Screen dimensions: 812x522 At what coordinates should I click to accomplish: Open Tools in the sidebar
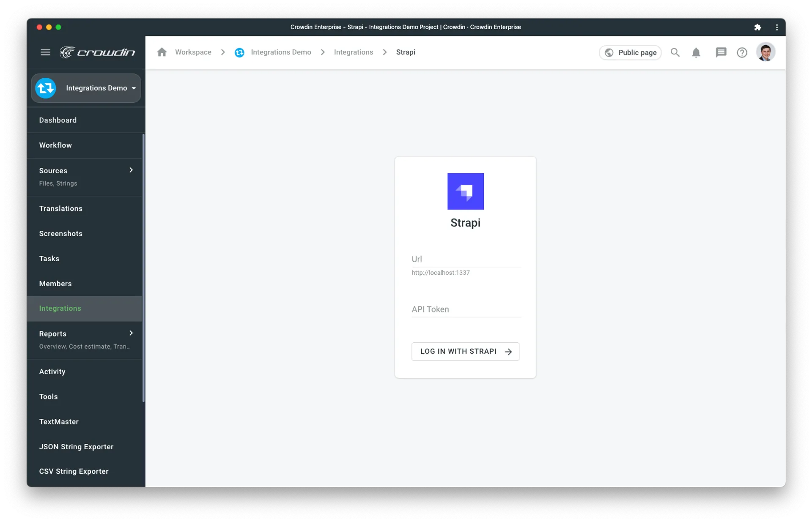click(85, 396)
